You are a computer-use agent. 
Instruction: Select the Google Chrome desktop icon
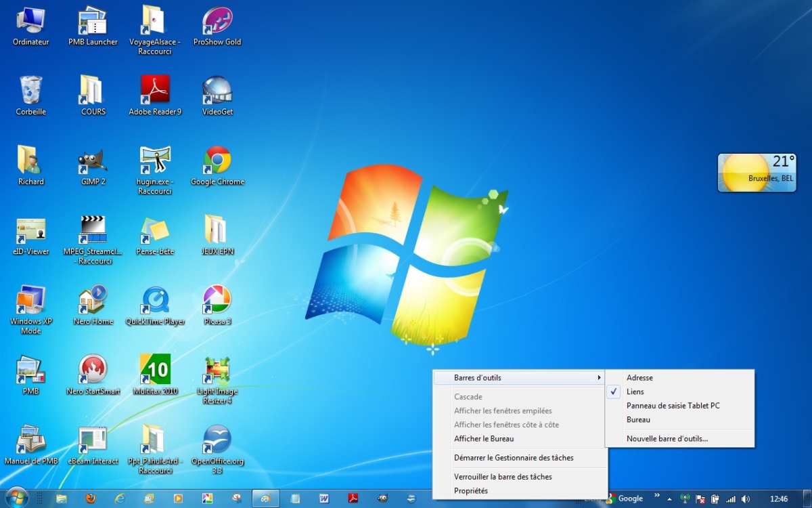click(217, 166)
